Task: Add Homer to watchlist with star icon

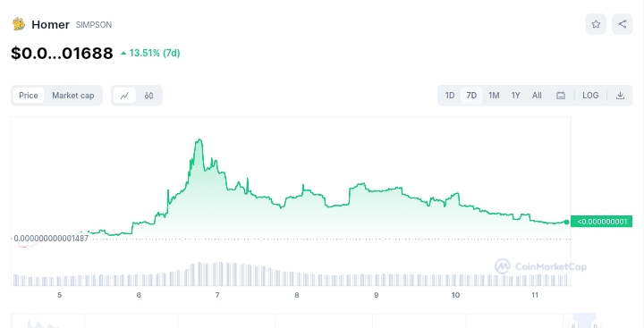Action: click(x=596, y=24)
